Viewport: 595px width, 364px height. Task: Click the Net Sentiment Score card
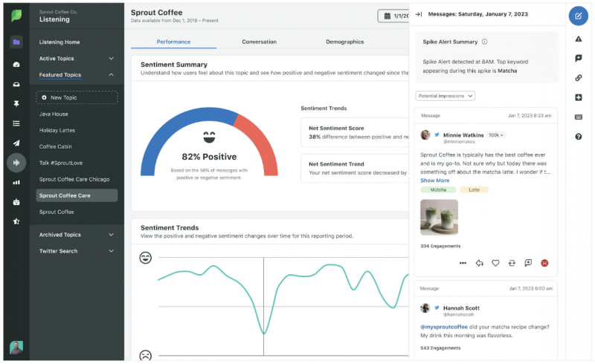(x=355, y=132)
